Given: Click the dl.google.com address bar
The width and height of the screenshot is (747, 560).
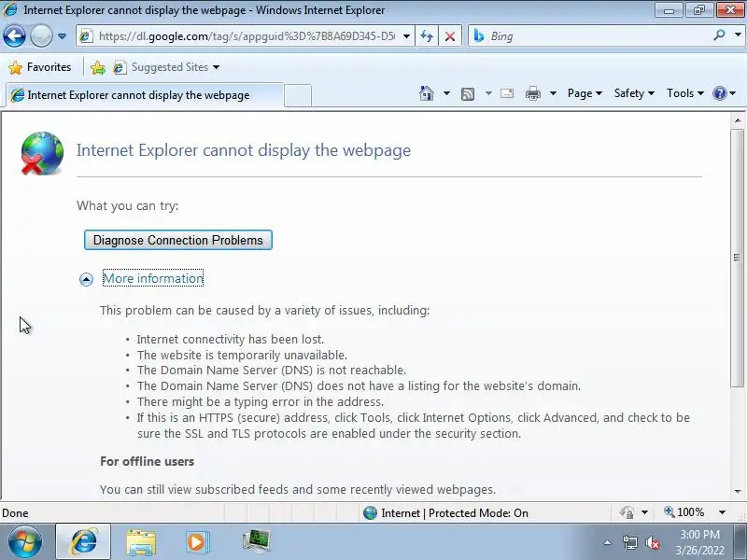Looking at the screenshot, I should [x=247, y=36].
